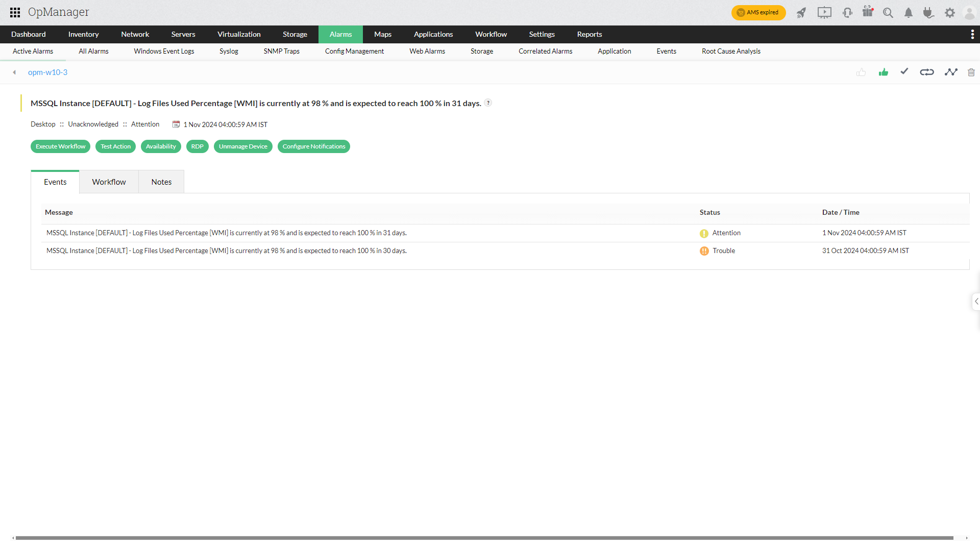The height and width of the screenshot is (551, 980).
Task: Delete the alarm via the trash icon
Action: pos(971,72)
